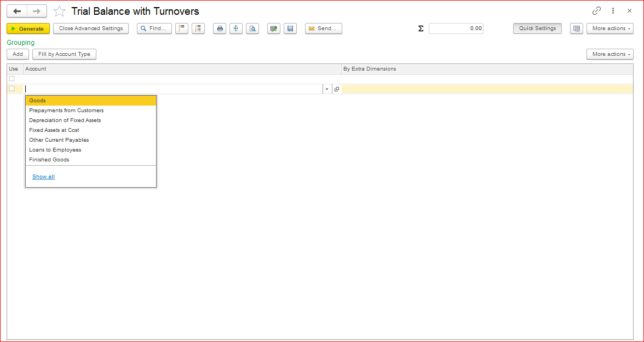Open the Grouping section More actions dropdown
Image resolution: width=644 pixels, height=342 pixels.
pos(610,54)
